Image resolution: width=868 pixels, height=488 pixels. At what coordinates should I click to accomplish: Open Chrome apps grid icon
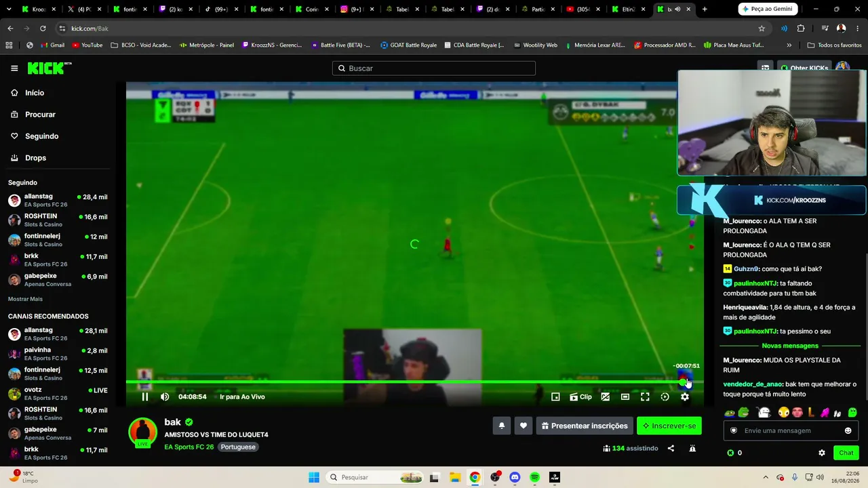(x=9, y=45)
